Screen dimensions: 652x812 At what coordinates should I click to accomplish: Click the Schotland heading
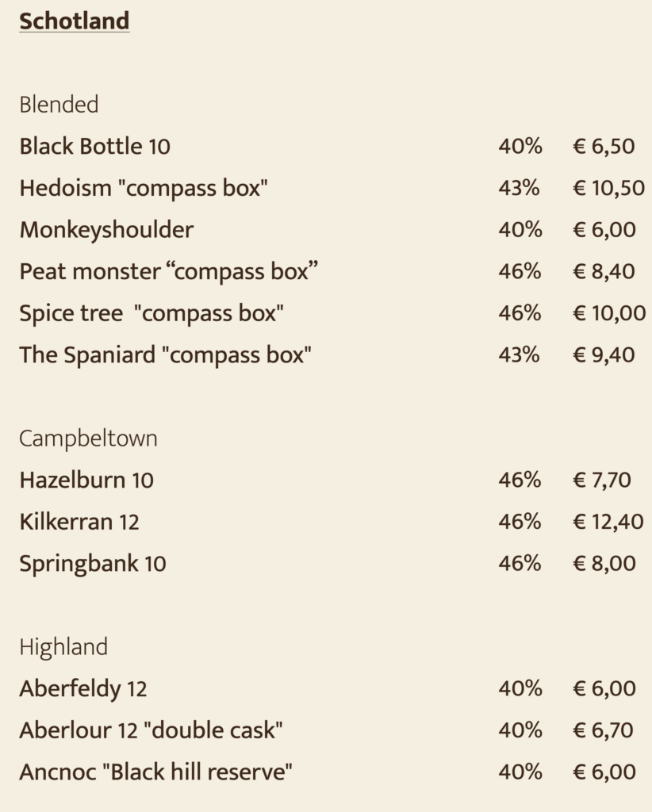74,21
